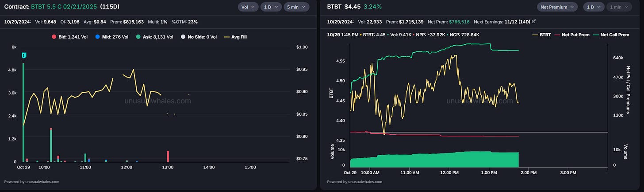Click the (115D) days-to-expiry text
Image resolution: width=644 pixels, height=192 pixels.
[110, 7]
